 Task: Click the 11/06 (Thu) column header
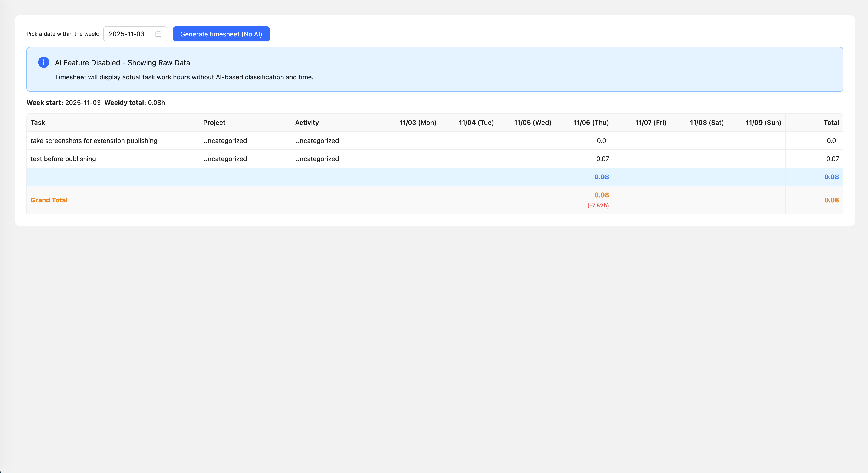click(x=591, y=123)
